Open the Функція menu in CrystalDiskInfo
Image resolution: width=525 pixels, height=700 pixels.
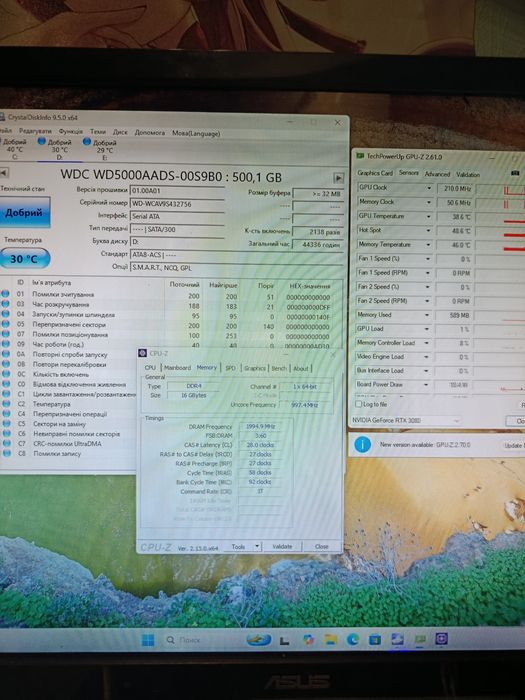(x=71, y=132)
